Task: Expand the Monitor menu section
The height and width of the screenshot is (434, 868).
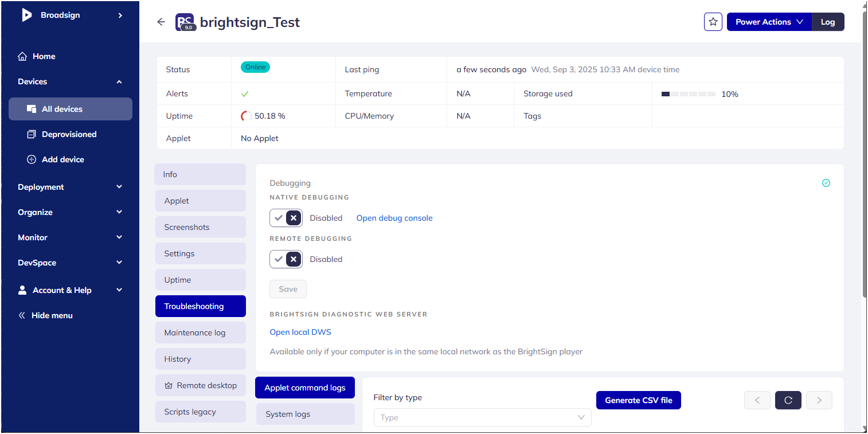Action: click(x=119, y=237)
